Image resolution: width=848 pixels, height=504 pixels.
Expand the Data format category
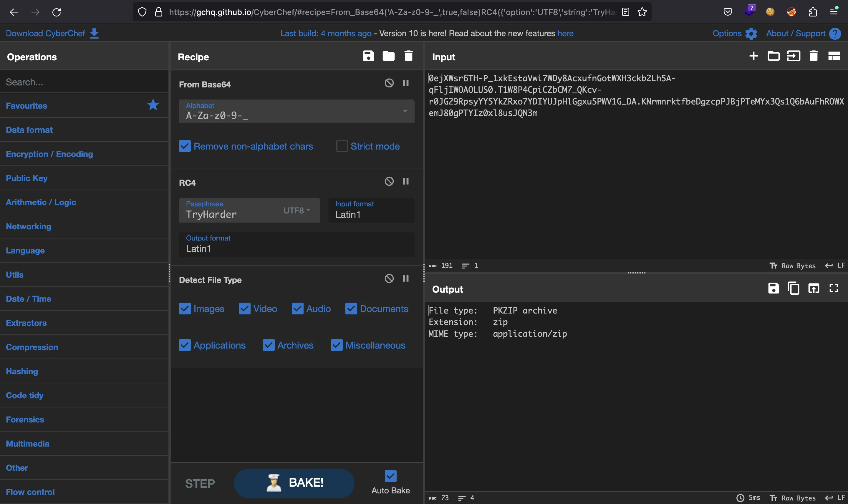84,130
